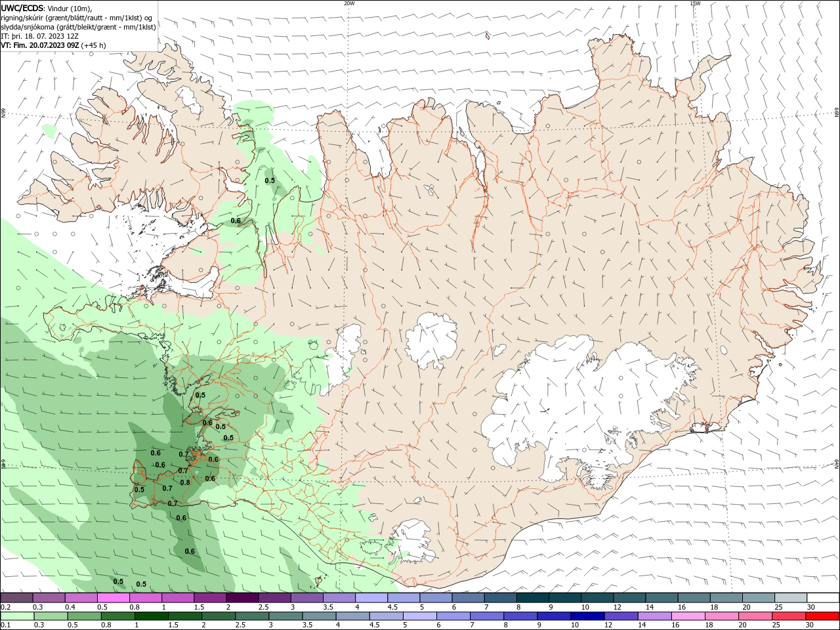Select the crimson 25 mm rain swatch
Image resolution: width=840 pixels, height=630 pixels.
789,616
